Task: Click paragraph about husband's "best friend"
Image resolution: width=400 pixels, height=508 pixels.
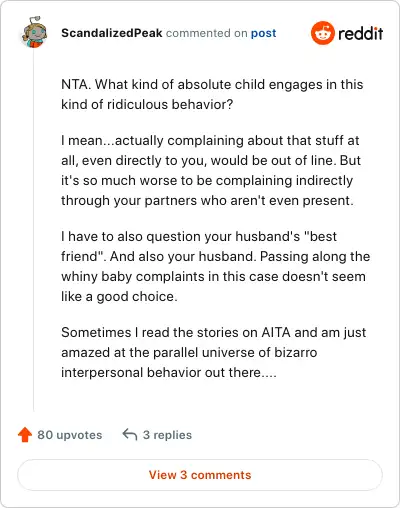Action: [x=215, y=266]
